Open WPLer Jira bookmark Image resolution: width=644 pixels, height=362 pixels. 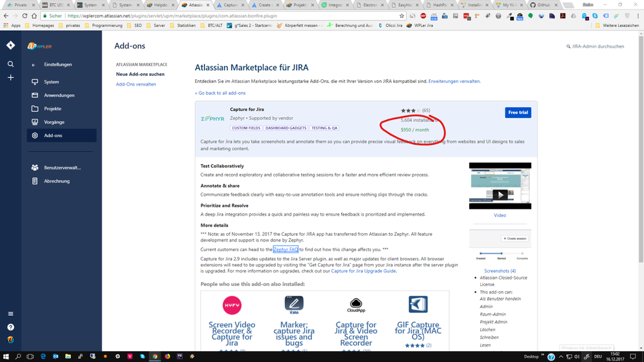click(x=420, y=26)
